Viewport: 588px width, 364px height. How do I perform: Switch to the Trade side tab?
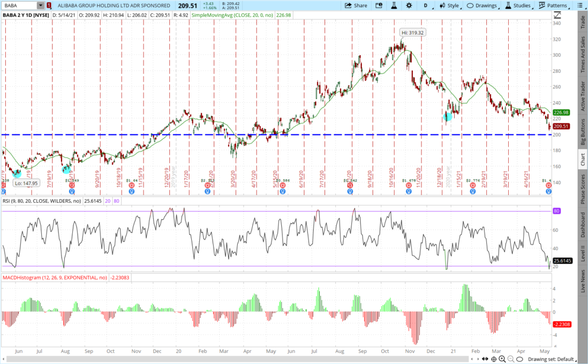point(582,22)
